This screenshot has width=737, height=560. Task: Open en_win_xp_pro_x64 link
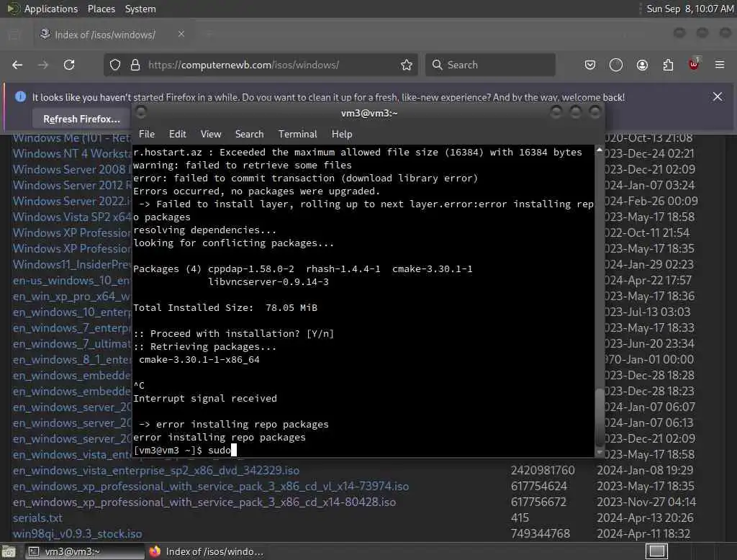pyautogui.click(x=72, y=297)
